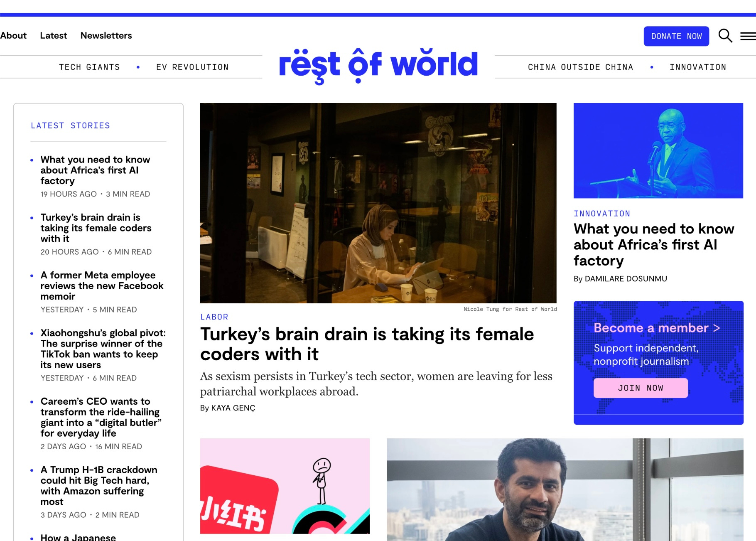Open sidebar story about Africa's first AI factory

[95, 170]
